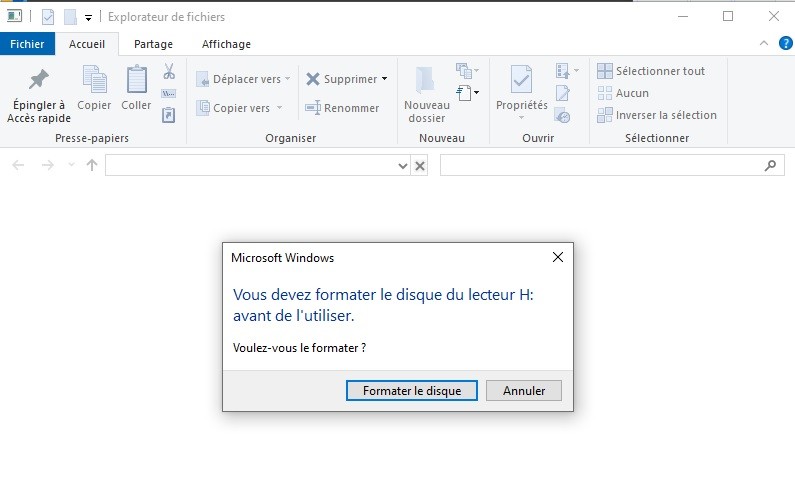Click the up one level arrow
795x480 pixels.
(x=92, y=165)
